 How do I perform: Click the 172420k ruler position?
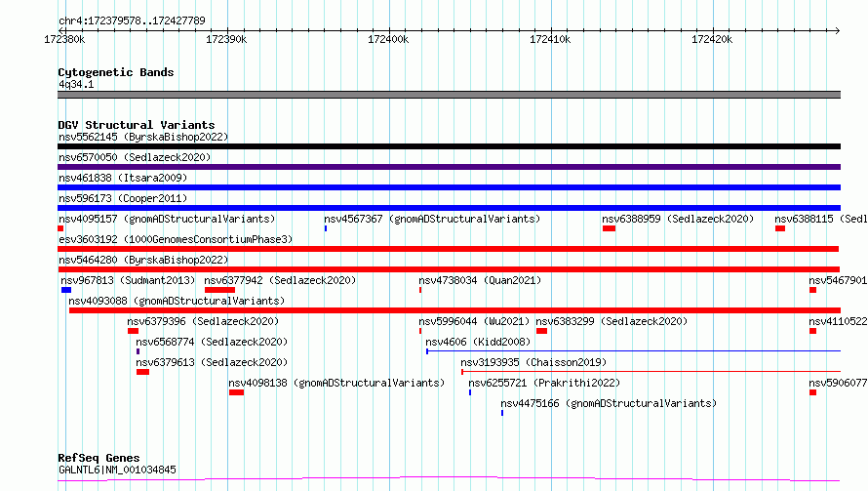click(712, 39)
